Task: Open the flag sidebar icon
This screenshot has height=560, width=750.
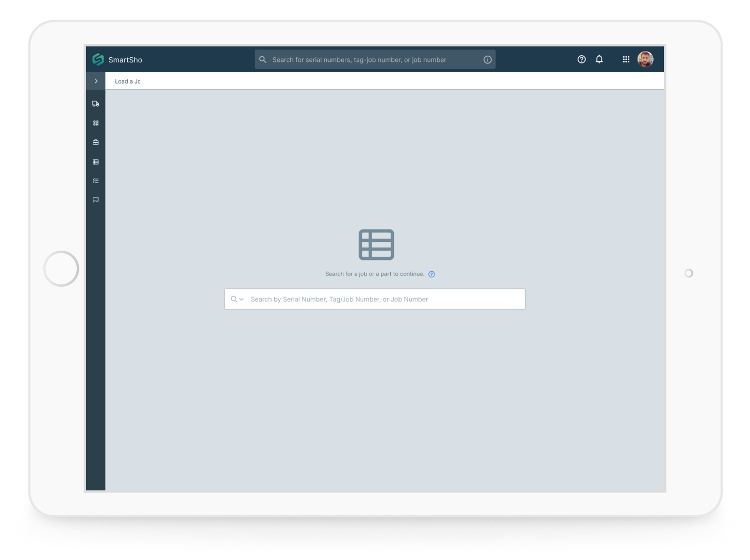Action: tap(96, 200)
